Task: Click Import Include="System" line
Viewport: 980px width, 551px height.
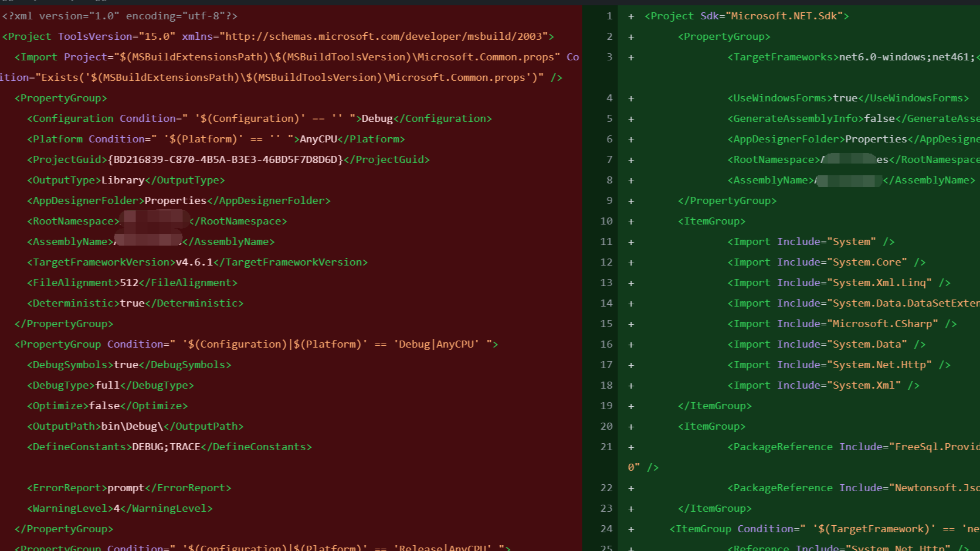Action: coord(811,242)
